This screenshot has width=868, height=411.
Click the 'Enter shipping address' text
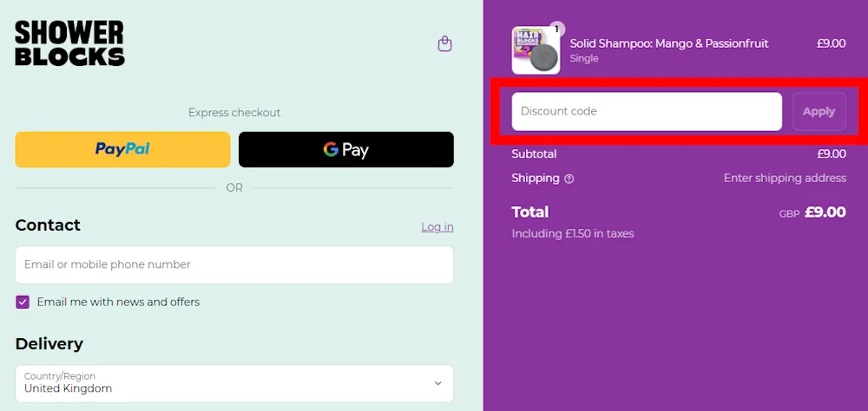click(785, 178)
